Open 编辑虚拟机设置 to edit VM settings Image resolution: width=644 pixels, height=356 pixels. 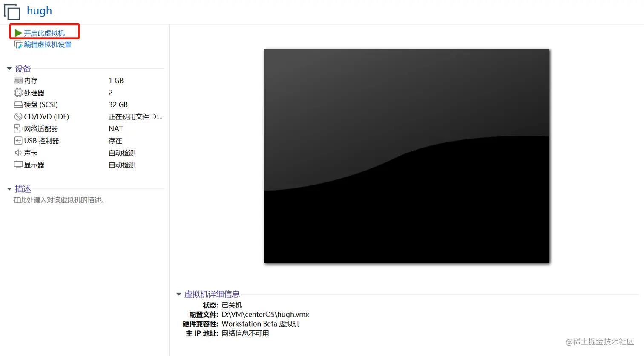tap(47, 44)
